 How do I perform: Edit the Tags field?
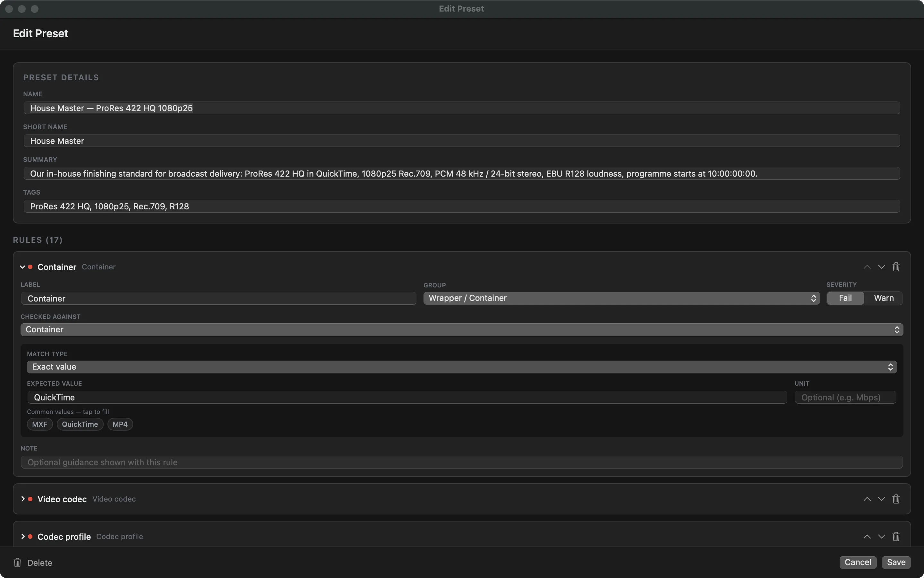click(x=462, y=206)
